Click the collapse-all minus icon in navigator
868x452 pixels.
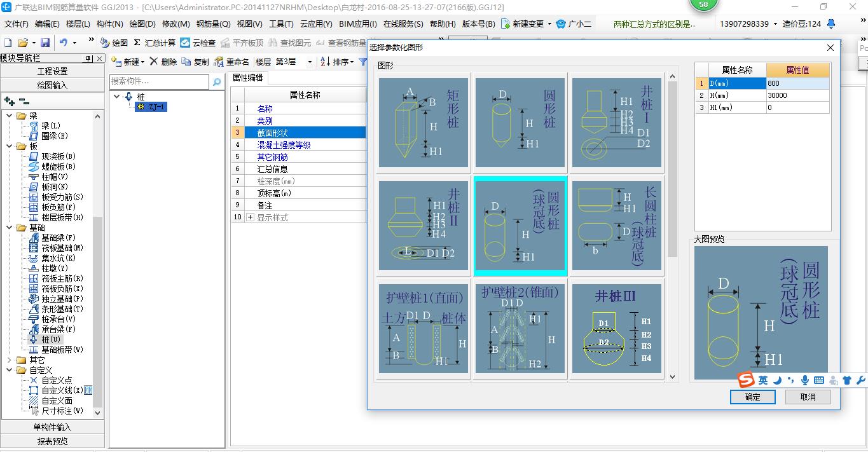[x=24, y=101]
